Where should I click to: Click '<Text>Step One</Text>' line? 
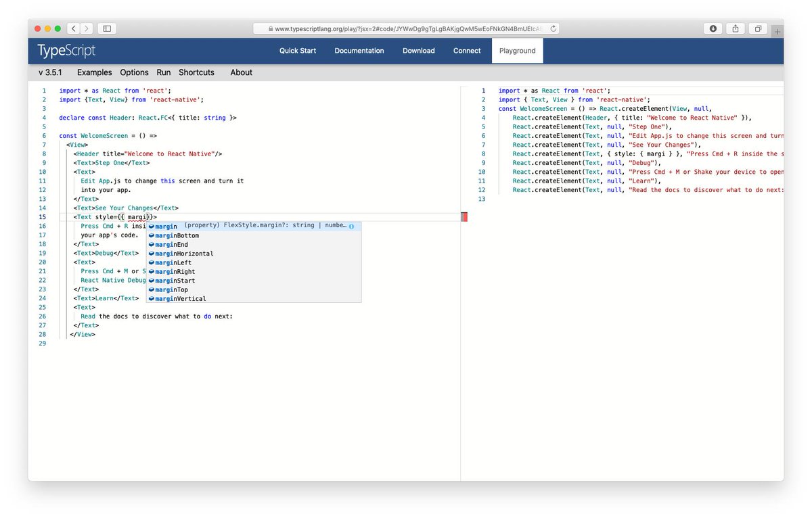click(112, 163)
